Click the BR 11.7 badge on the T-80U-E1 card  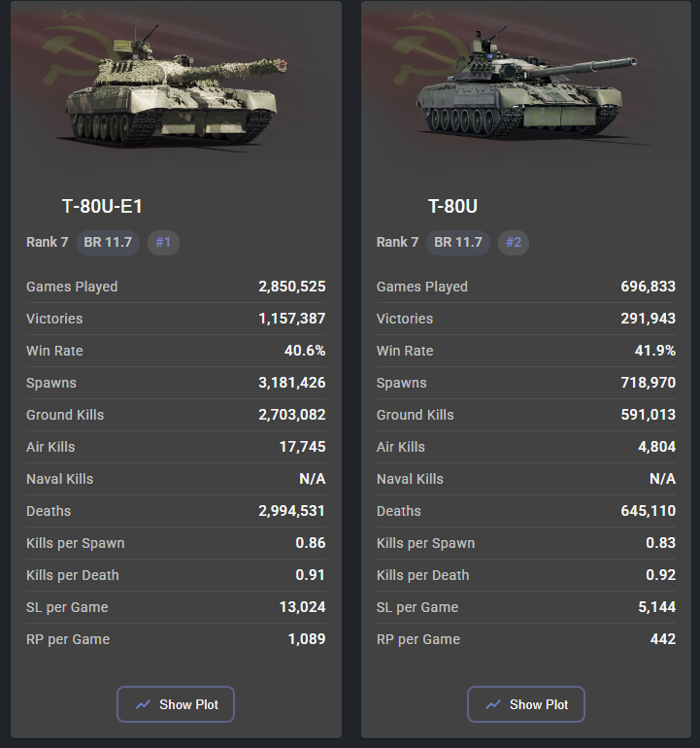click(108, 242)
